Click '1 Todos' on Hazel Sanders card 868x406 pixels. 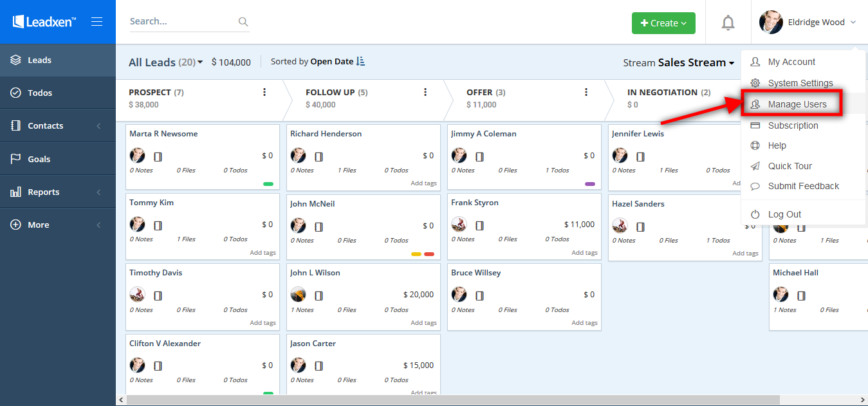click(x=717, y=241)
